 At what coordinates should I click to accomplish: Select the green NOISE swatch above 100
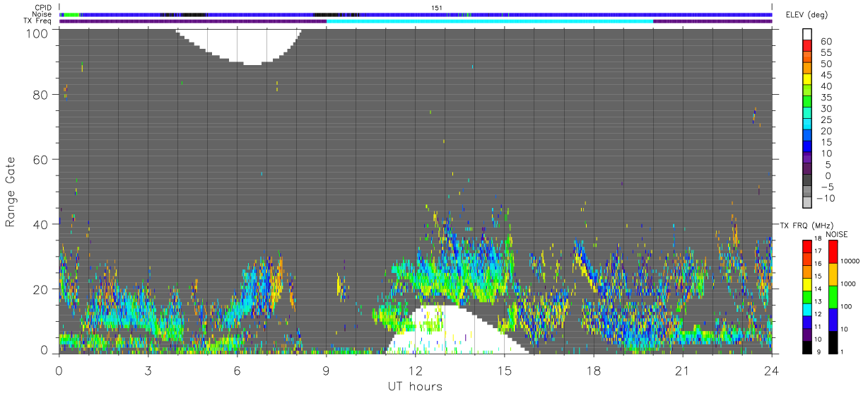coord(832,297)
